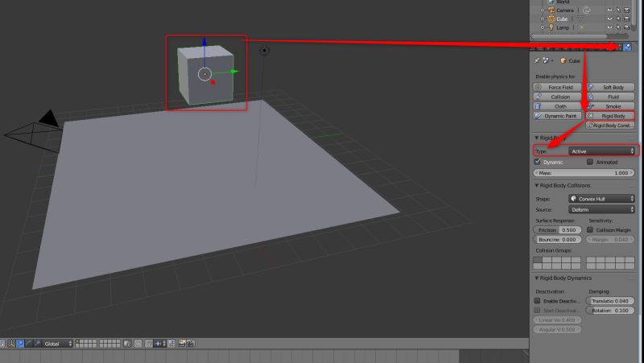The height and width of the screenshot is (363, 644).
Task: Click the proportional editing circle icon
Action: coord(138,344)
